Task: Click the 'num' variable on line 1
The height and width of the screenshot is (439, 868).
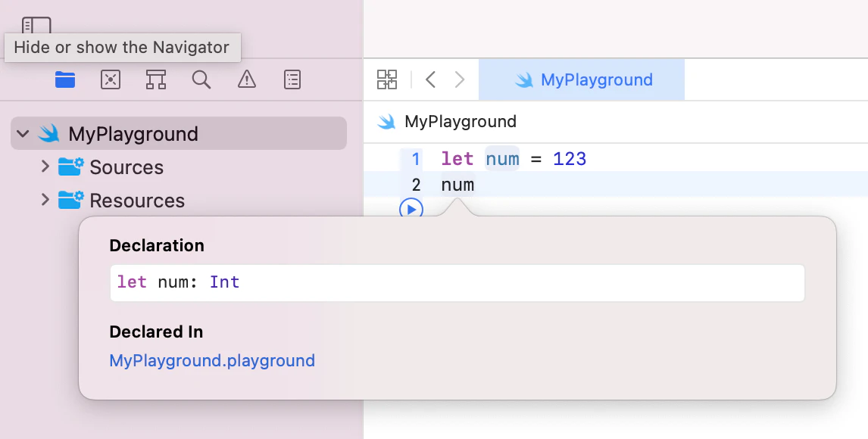Action: (x=503, y=159)
